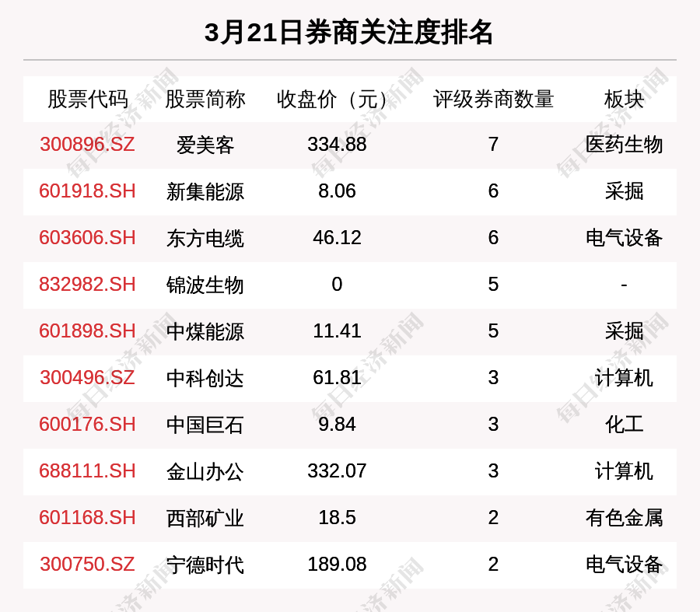The width and height of the screenshot is (700, 612).
Task: Click stock code 603606.SH
Action: coord(87,237)
